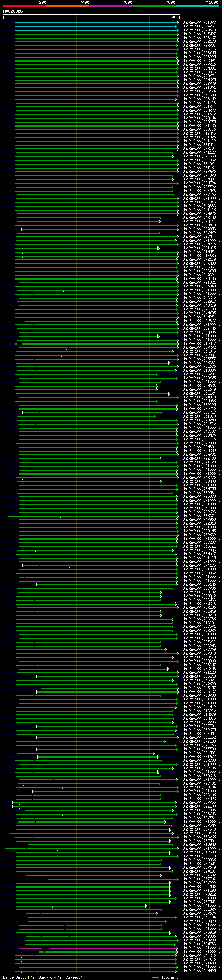Click hit label UniRef100_A9RPU7

point(199,45)
